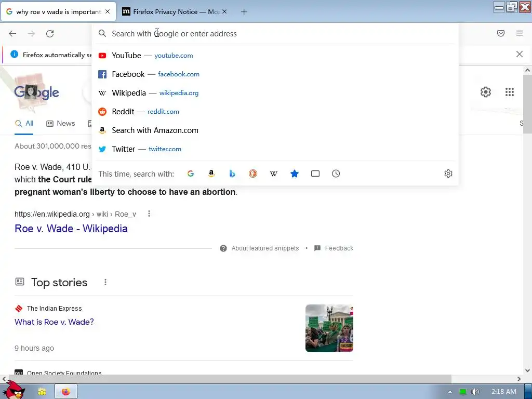Open the Start menu Angry Birds button
The width and height of the screenshot is (532, 399).
[14, 391]
